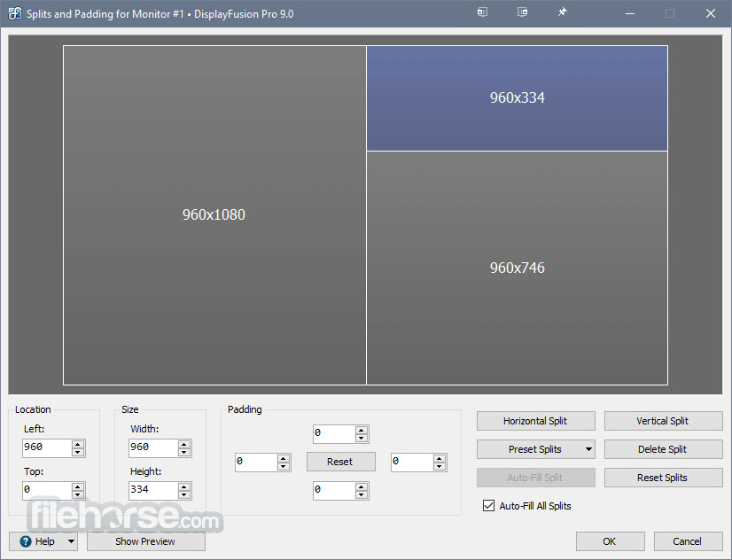Screen dimensions: 732x560
Task: Click the DisplayFusion app icon in title bar
Action: coord(14,13)
